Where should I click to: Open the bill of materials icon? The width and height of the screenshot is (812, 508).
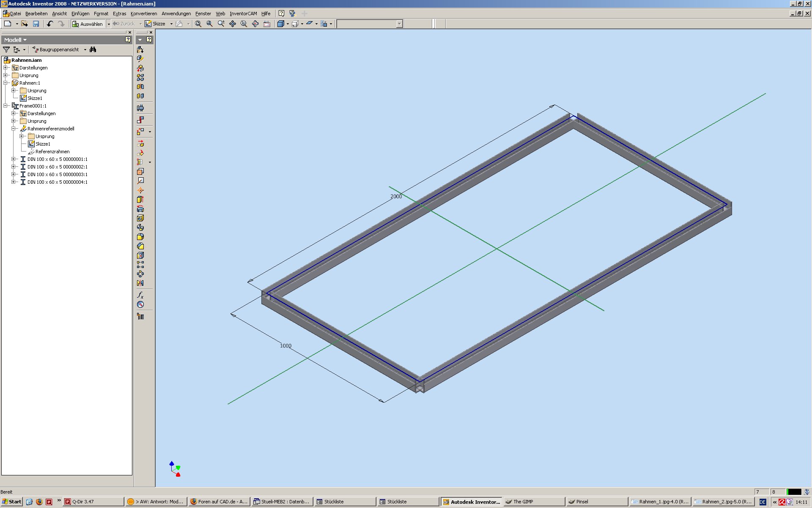(x=140, y=316)
